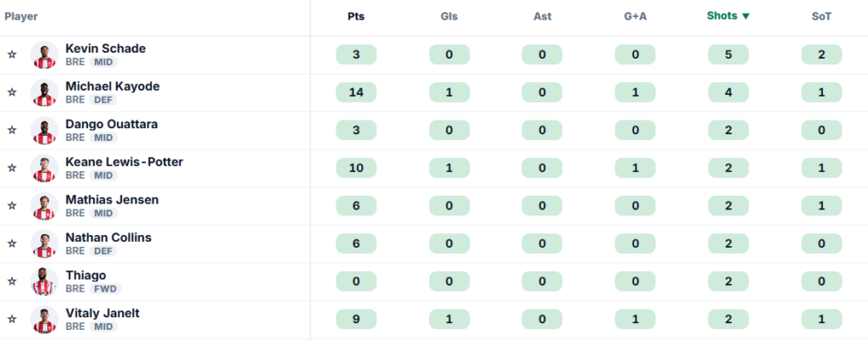Click the Ast column header
The width and height of the screenshot is (868, 341).
point(542,17)
